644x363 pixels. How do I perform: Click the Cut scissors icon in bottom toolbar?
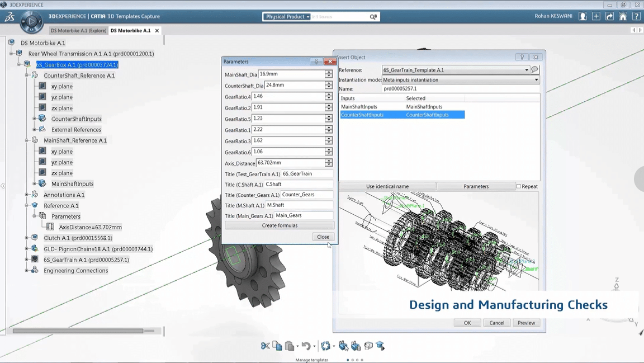(265, 346)
